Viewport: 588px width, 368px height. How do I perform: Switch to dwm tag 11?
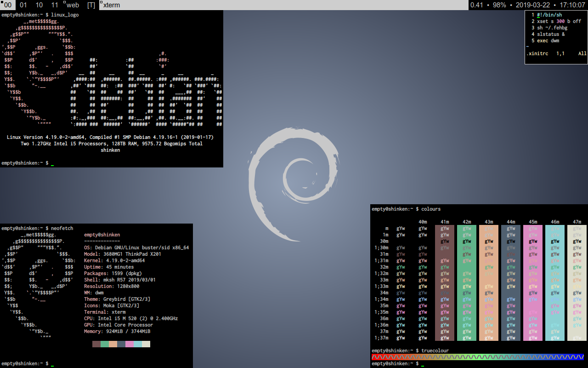[55, 5]
